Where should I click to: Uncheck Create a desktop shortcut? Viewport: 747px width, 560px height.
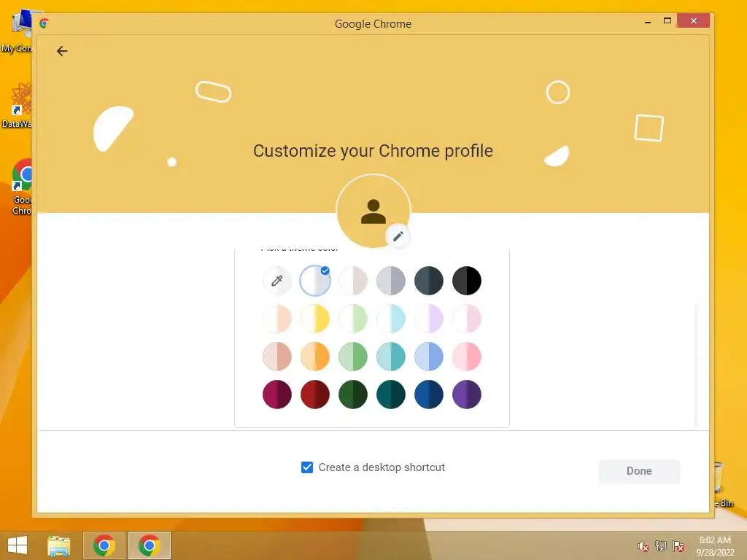pyautogui.click(x=307, y=467)
